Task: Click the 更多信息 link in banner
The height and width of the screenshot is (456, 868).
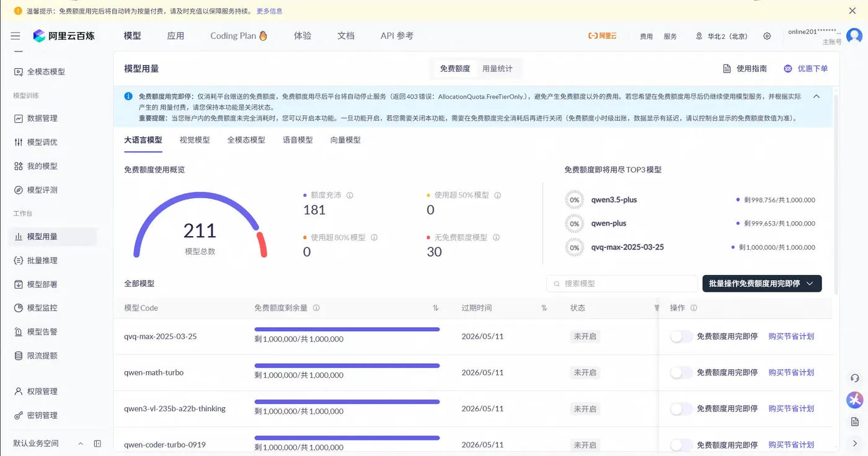Action: (x=269, y=11)
